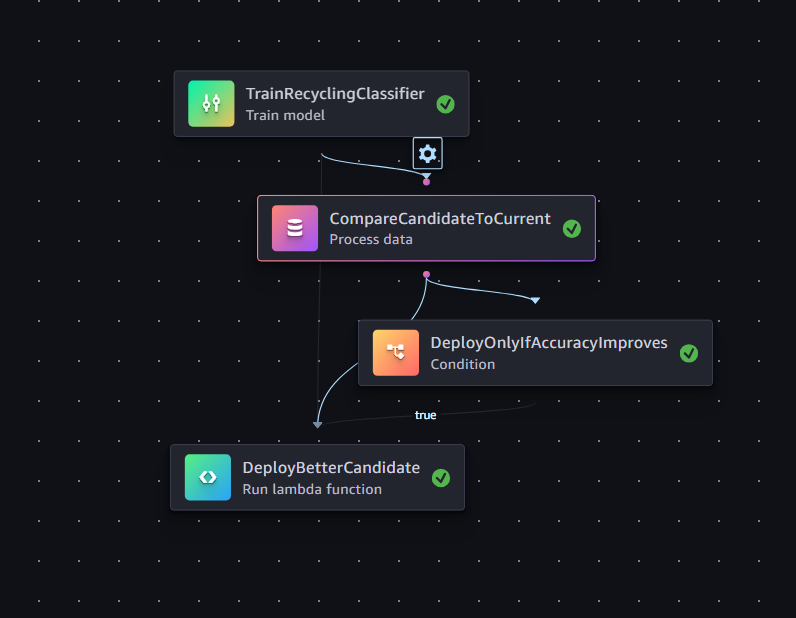Select the DeployBetterCandidate step name
796x618 pixels.
pos(331,468)
